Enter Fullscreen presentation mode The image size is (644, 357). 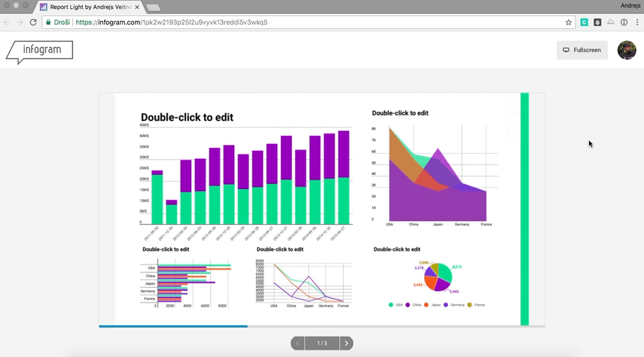click(x=582, y=50)
